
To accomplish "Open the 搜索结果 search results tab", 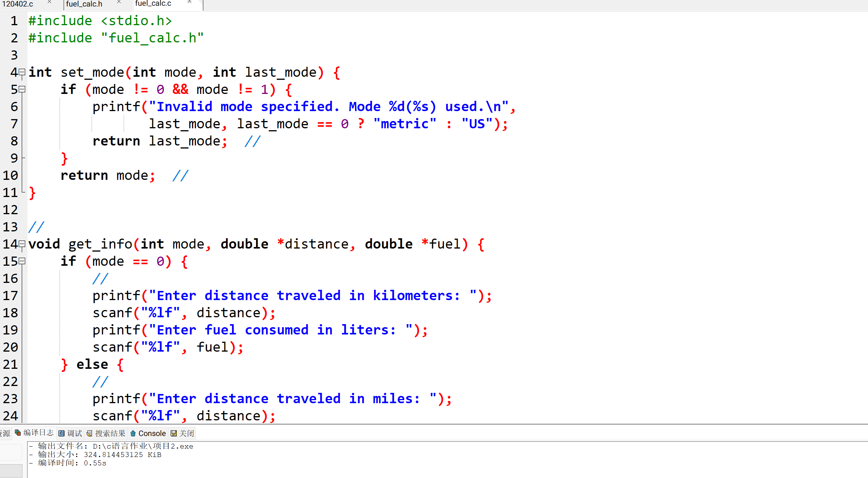I will (x=110, y=433).
